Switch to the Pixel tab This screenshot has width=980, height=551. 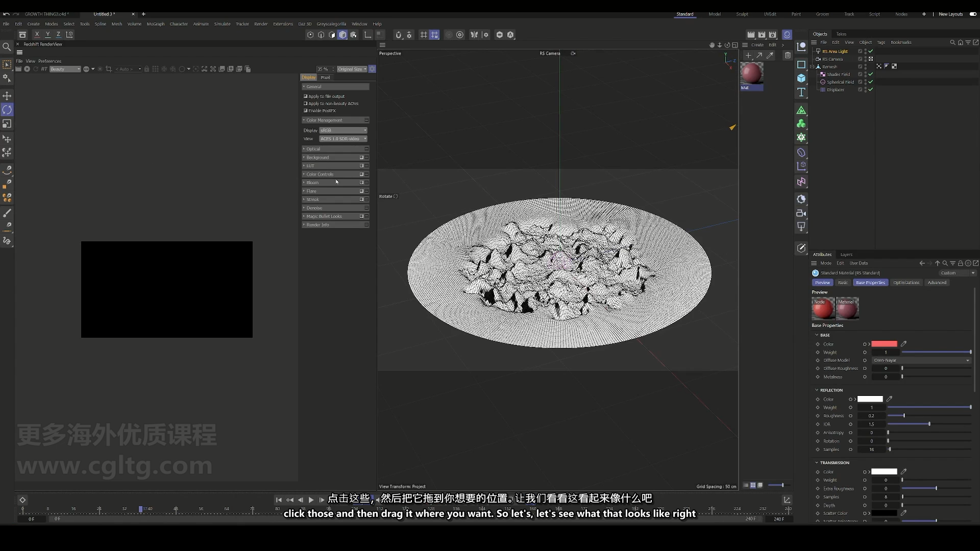coord(325,78)
